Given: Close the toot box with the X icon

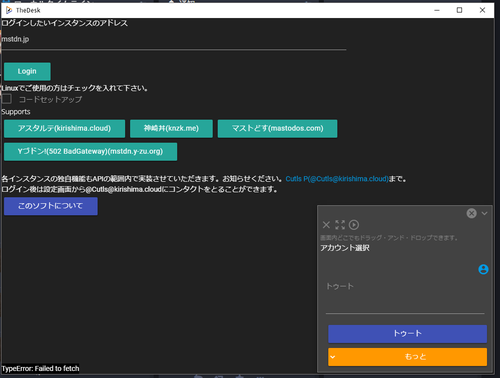Looking at the screenshot, I should point(326,225).
